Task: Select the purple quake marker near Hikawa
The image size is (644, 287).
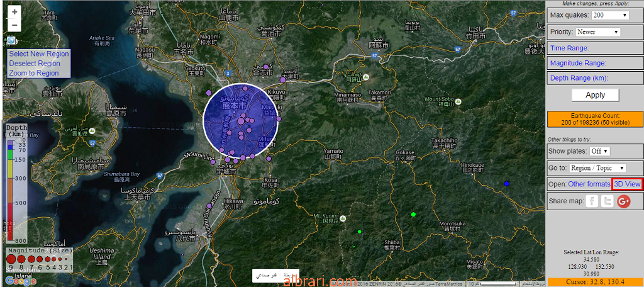Action: click(x=209, y=206)
